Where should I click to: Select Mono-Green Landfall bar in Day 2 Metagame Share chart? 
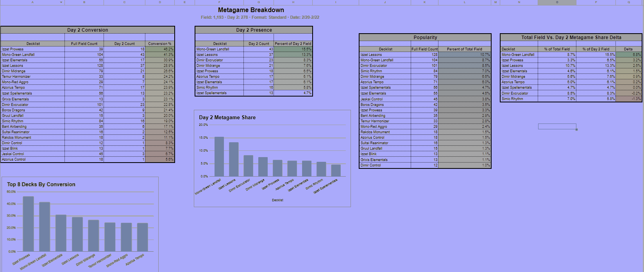tap(219, 156)
